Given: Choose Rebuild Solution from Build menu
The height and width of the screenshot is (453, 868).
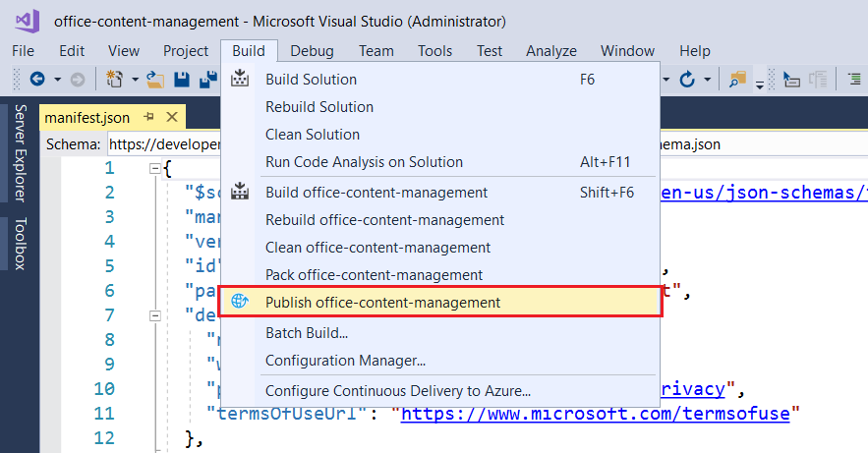Looking at the screenshot, I should [x=318, y=107].
